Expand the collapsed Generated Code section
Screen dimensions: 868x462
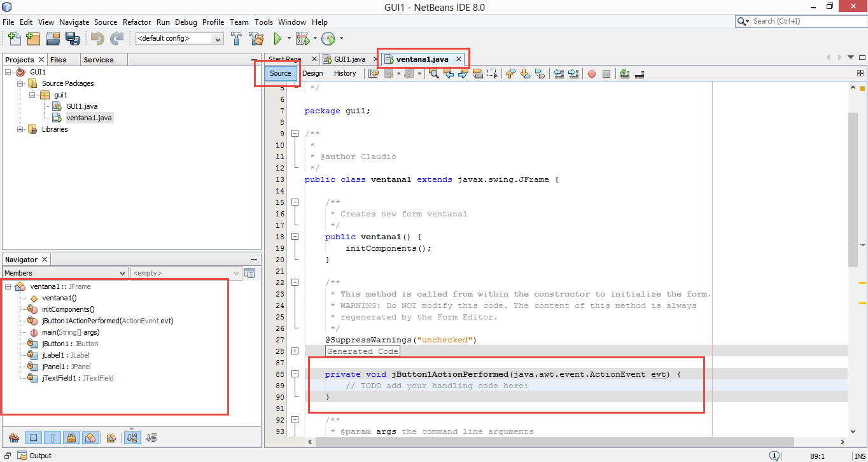tap(295, 350)
